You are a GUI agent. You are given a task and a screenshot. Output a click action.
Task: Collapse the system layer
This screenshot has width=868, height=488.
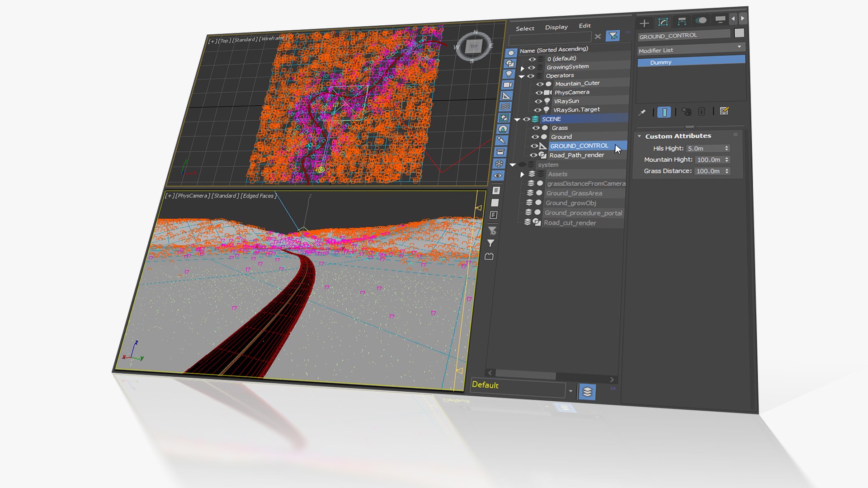(513, 165)
